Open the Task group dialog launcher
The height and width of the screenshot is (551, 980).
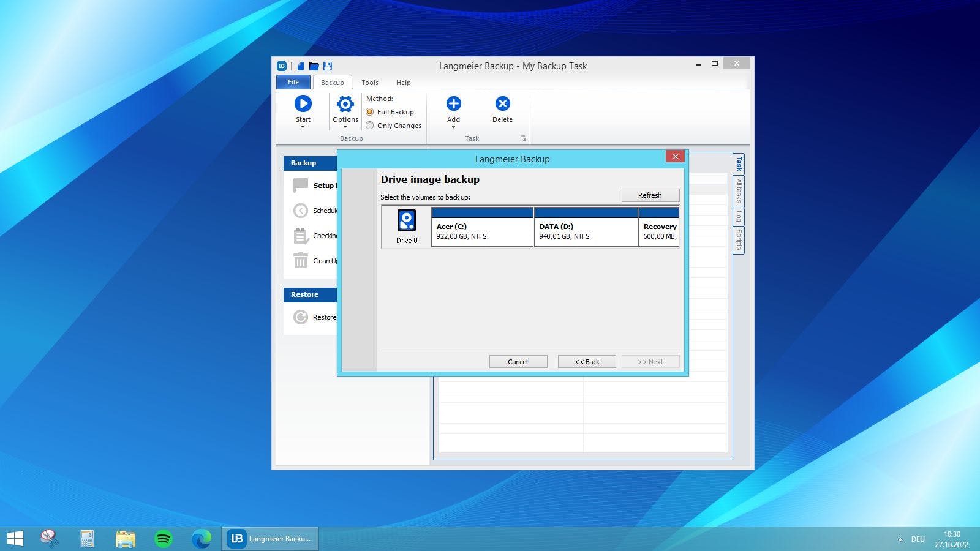[x=523, y=138]
